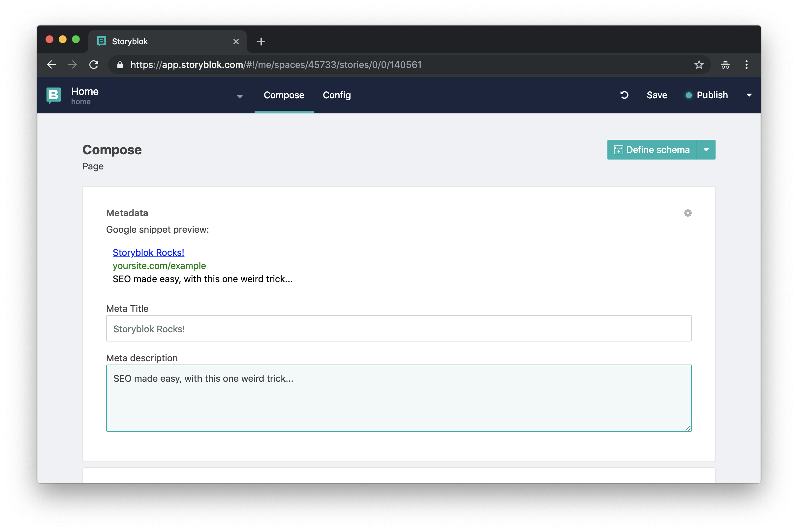Image resolution: width=798 pixels, height=532 pixels.
Task: Open Chrome three-dot menu
Action: click(746, 65)
